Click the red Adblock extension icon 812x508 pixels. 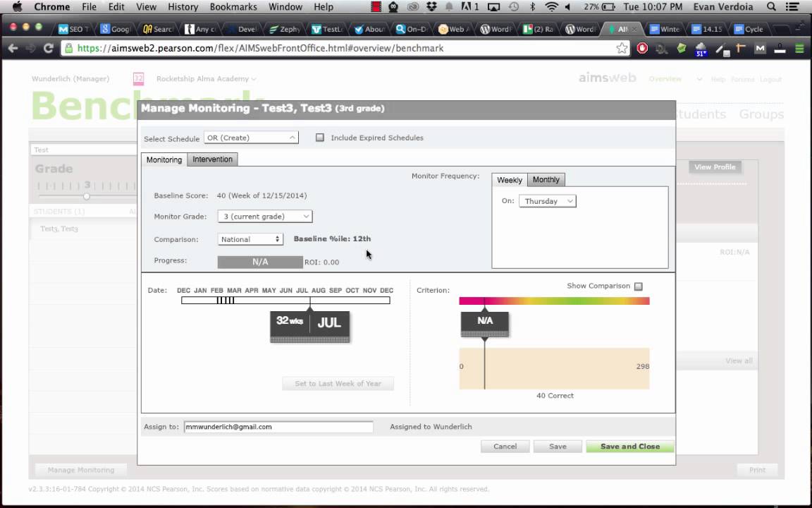click(642, 48)
